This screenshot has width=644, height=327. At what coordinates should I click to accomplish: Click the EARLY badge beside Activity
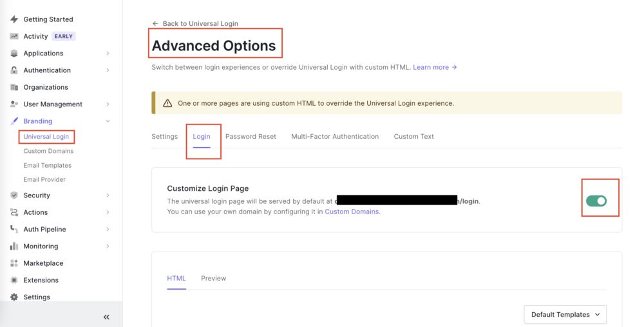(x=64, y=36)
